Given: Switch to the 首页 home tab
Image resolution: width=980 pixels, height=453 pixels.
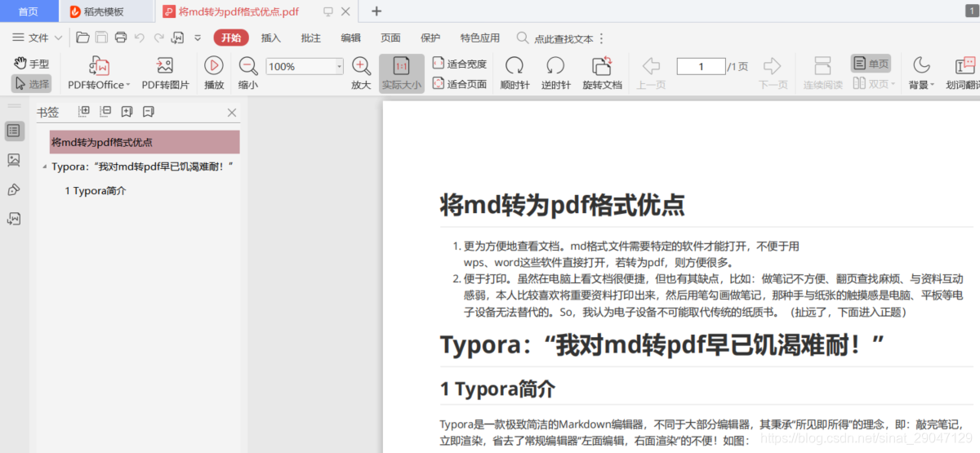Looking at the screenshot, I should [29, 11].
